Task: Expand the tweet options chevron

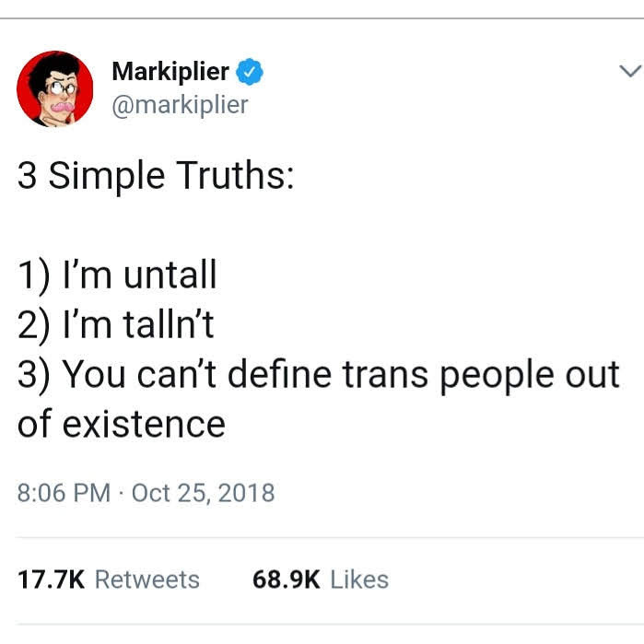Action: pos(630,72)
